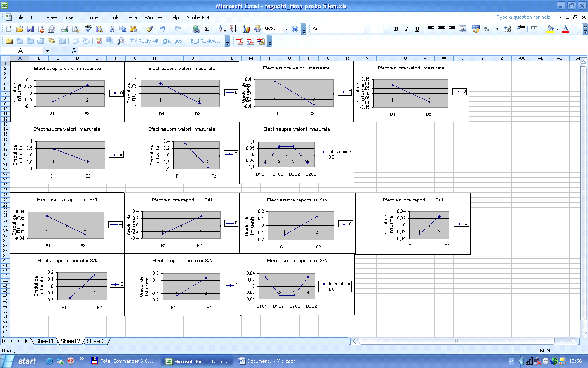This screenshot has height=368, width=588.
Task: Open the Format menu
Action: [x=92, y=17]
